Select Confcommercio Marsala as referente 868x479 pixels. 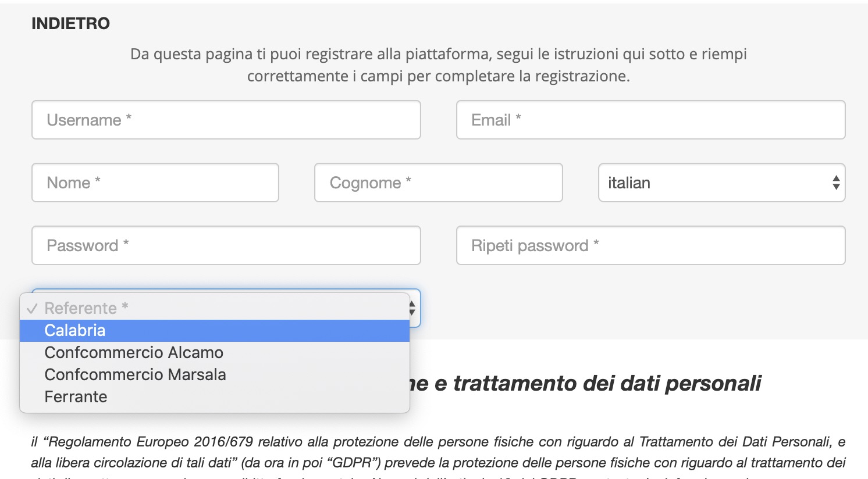pyautogui.click(x=135, y=374)
